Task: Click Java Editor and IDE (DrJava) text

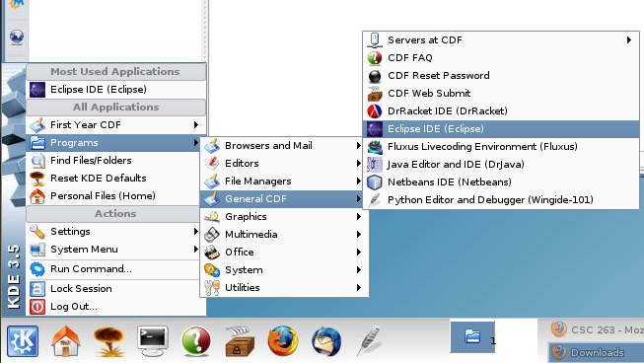Action: pyautogui.click(x=456, y=165)
